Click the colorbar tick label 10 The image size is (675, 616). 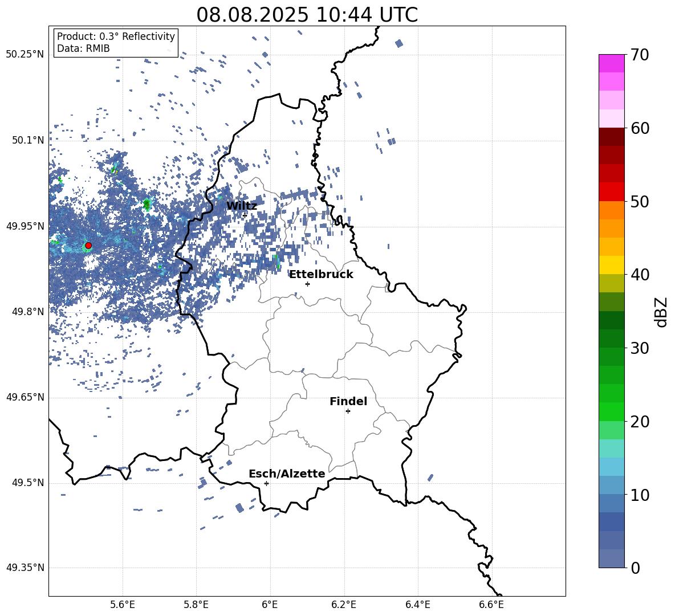coord(640,495)
